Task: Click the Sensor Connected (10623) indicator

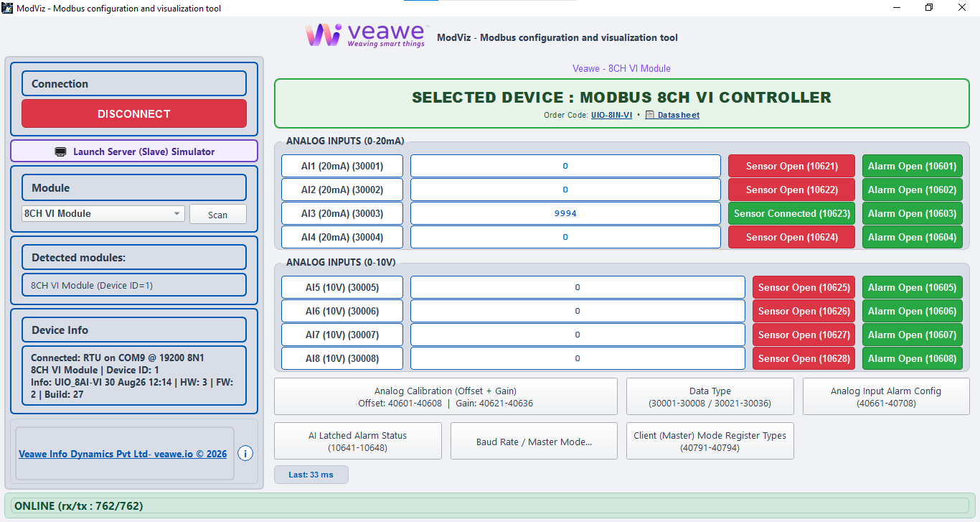Action: pos(792,213)
